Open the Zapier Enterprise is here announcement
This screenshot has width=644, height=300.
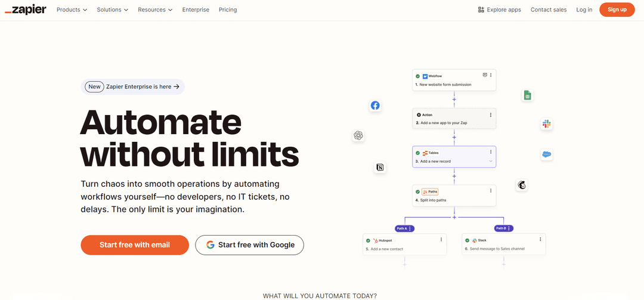[x=132, y=86]
